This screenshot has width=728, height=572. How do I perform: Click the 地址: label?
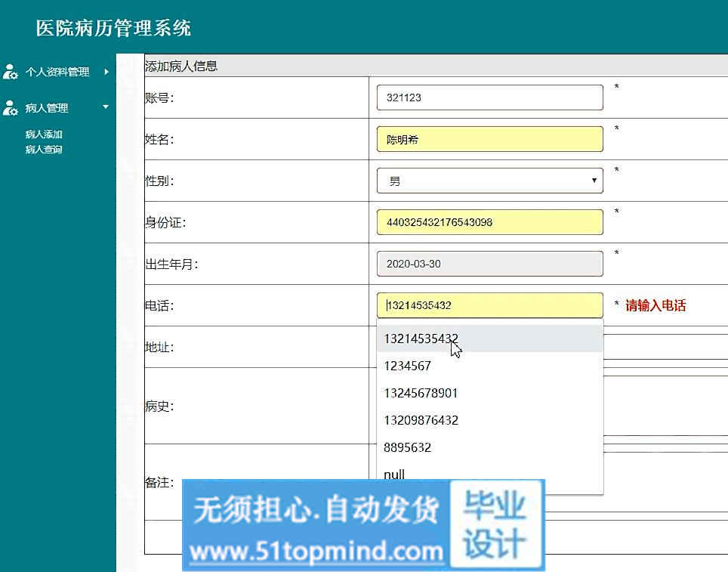point(159,348)
